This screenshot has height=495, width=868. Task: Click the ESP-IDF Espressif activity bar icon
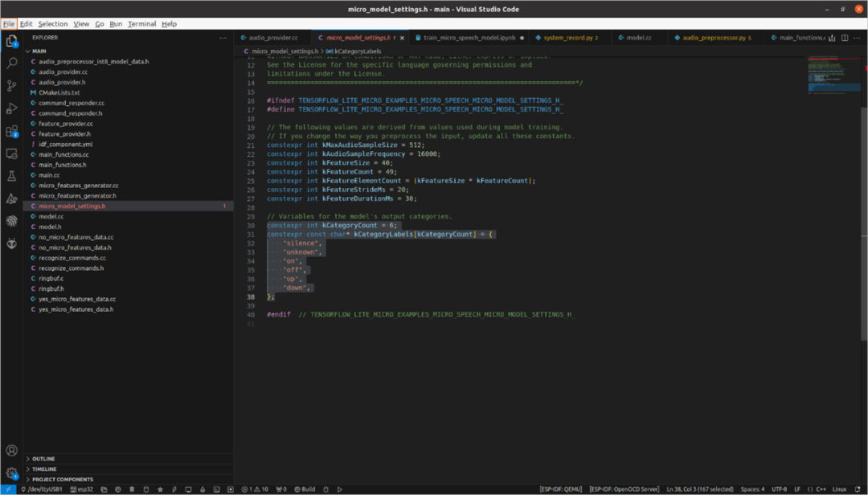pyautogui.click(x=11, y=221)
